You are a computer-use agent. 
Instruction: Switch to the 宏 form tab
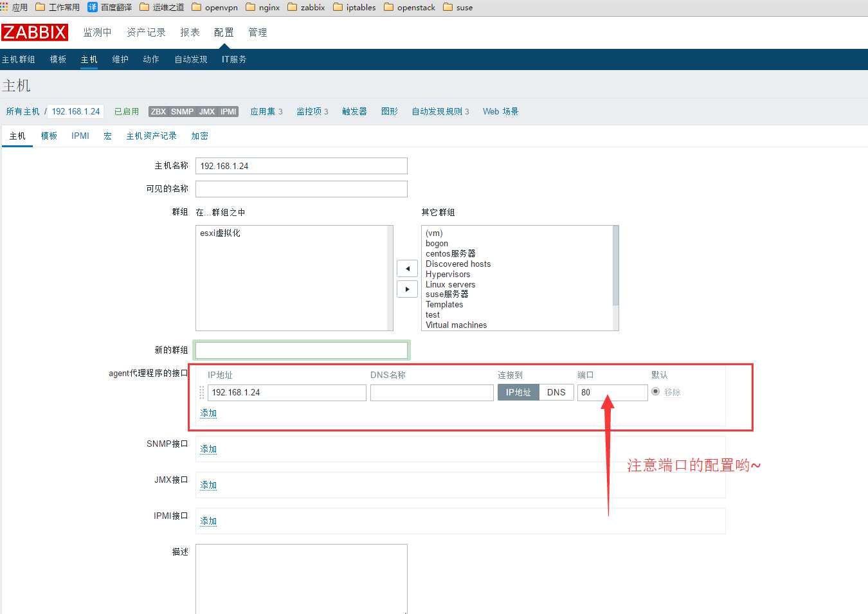[107, 136]
